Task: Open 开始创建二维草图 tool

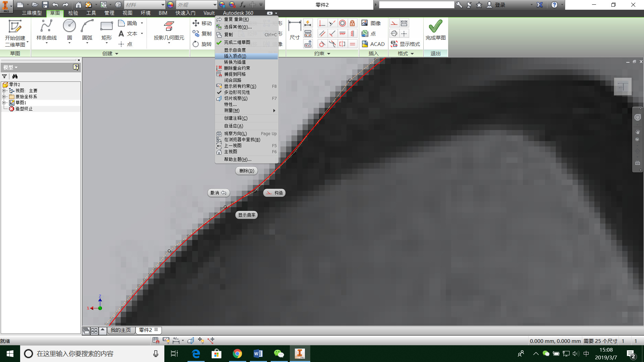Action: coord(15,33)
